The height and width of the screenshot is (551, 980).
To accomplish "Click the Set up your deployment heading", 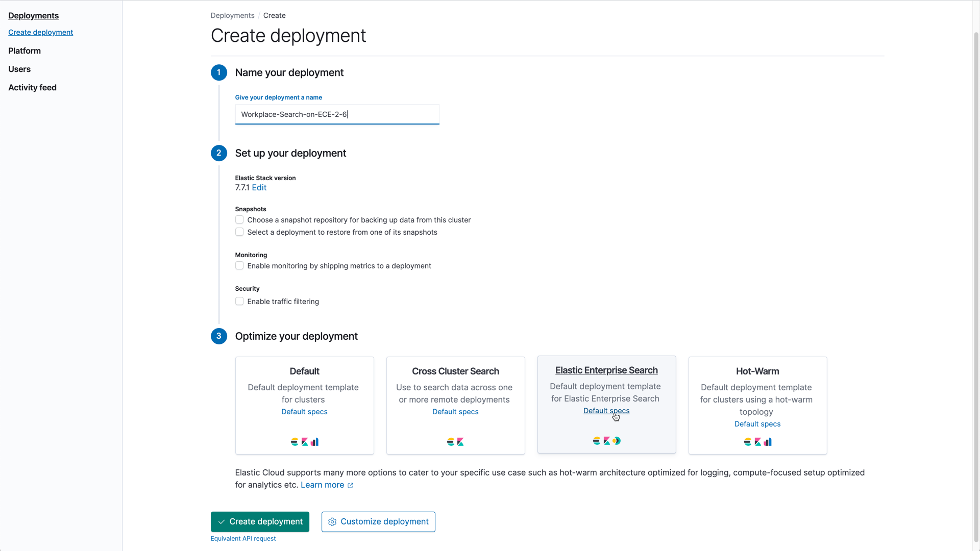I will 290,154.
